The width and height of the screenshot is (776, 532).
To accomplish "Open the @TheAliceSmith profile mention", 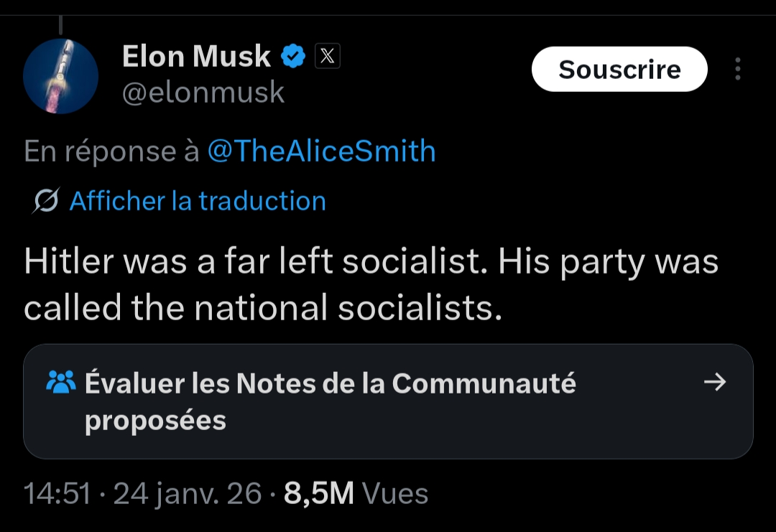I will (321, 151).
